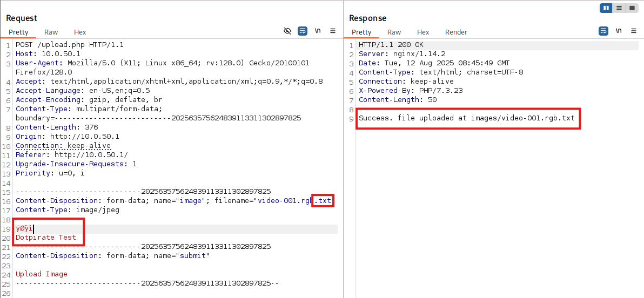Open Response panel hamburger options menu
The width and height of the screenshot is (644, 298).
pyautogui.click(x=634, y=31)
